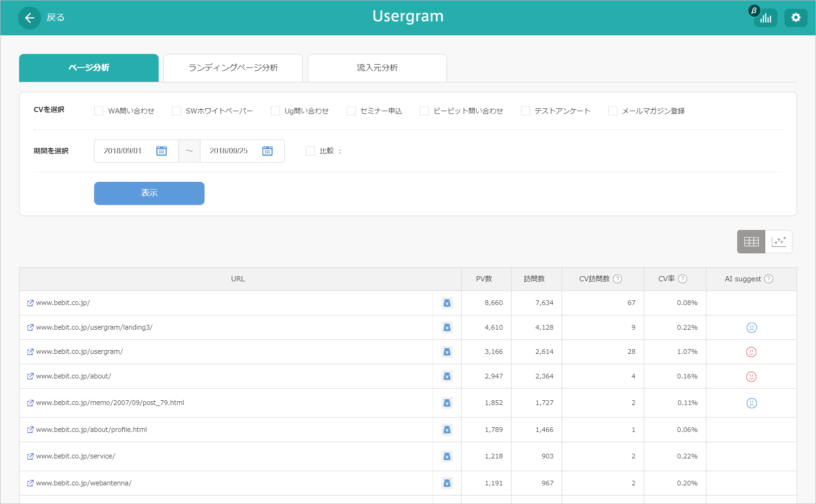Open end date calendar icon
This screenshot has height=504, width=816.
[268, 151]
